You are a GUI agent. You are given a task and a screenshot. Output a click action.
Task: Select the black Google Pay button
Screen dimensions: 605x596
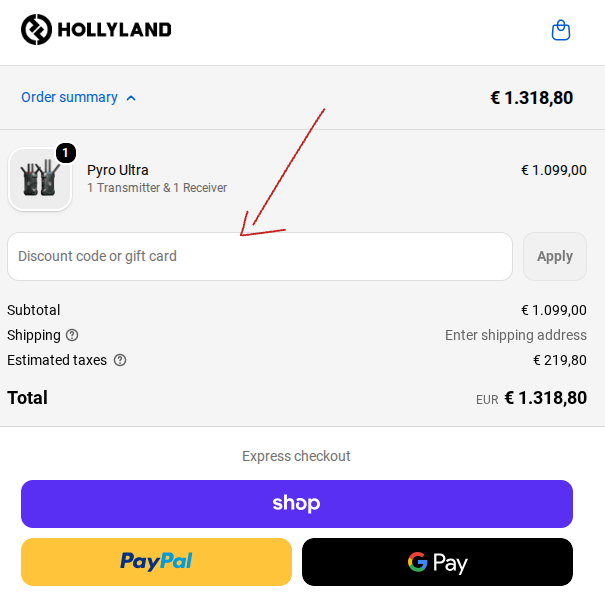pyautogui.click(x=437, y=562)
